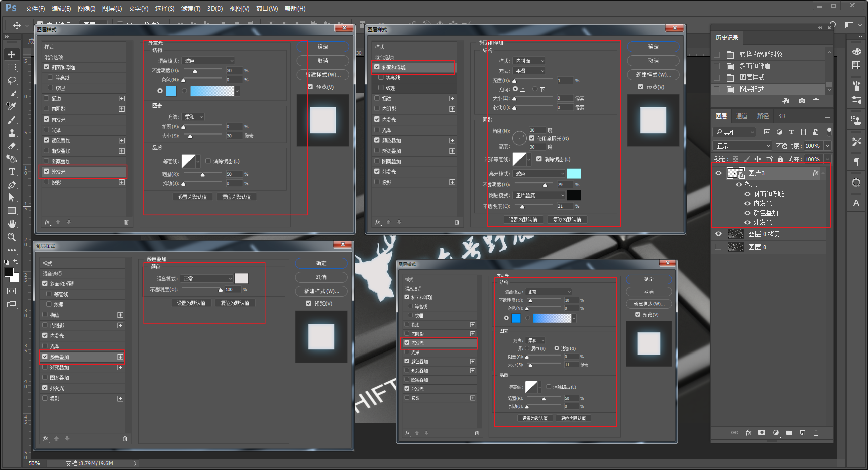Select the Lasso tool
Image resolution: width=868 pixels, height=470 pixels.
click(x=12, y=80)
